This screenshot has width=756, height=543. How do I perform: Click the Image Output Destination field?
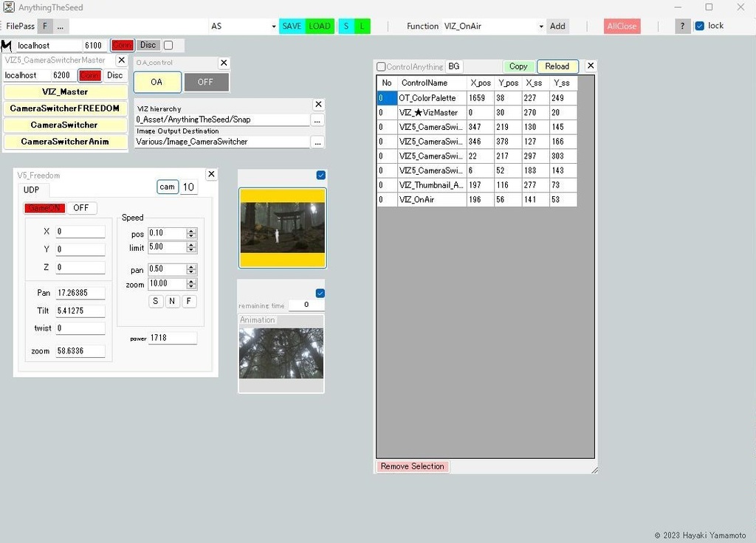(222, 142)
